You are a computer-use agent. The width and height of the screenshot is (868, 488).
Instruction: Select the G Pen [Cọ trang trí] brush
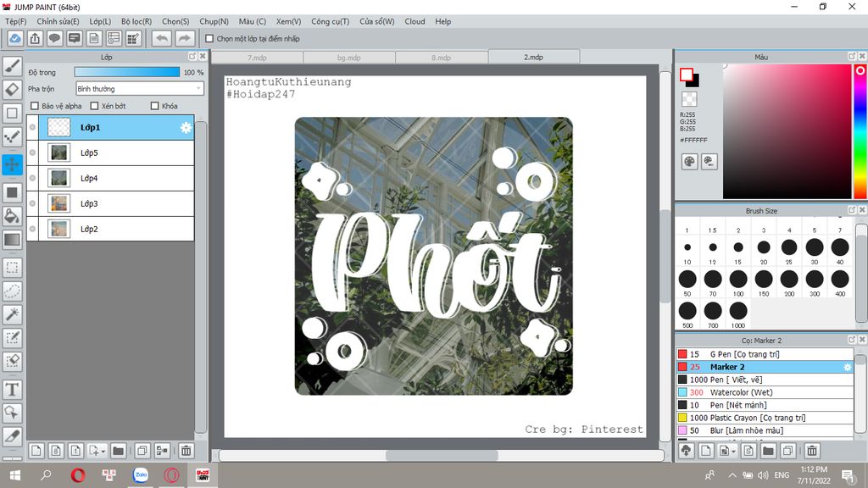coord(765,354)
